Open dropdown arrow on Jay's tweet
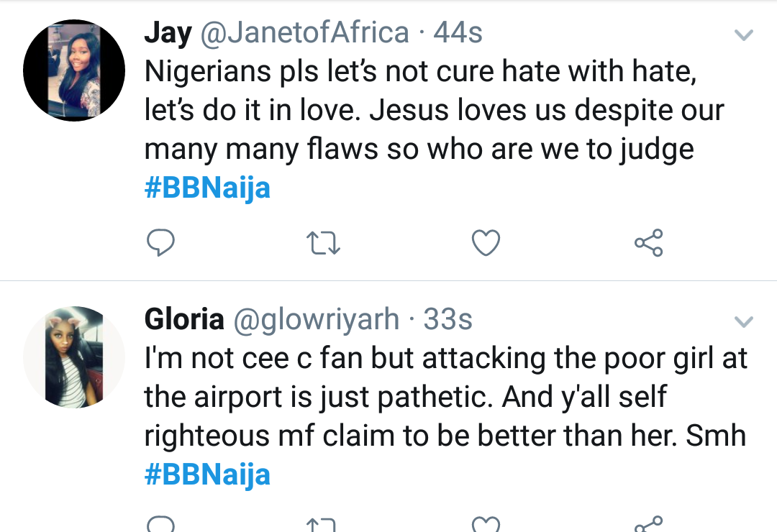 pos(742,35)
